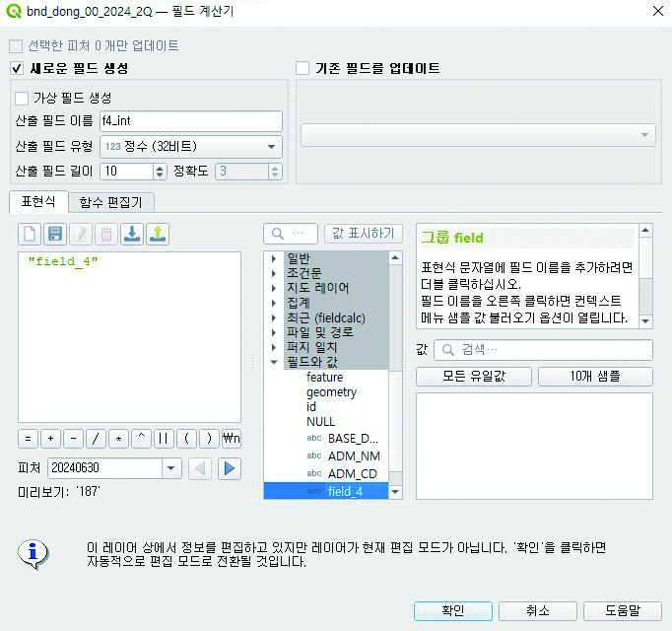The image size is (672, 631).
Task: Select ADM_NM field in the tree
Action: [353, 456]
